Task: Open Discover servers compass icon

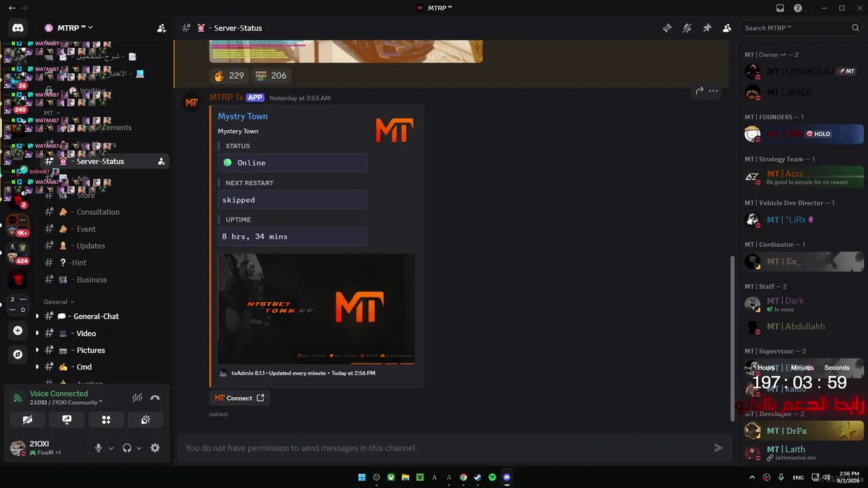Action: 18,354
